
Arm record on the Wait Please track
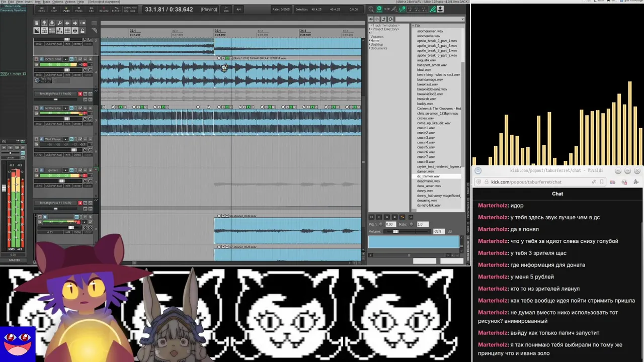click(36, 139)
